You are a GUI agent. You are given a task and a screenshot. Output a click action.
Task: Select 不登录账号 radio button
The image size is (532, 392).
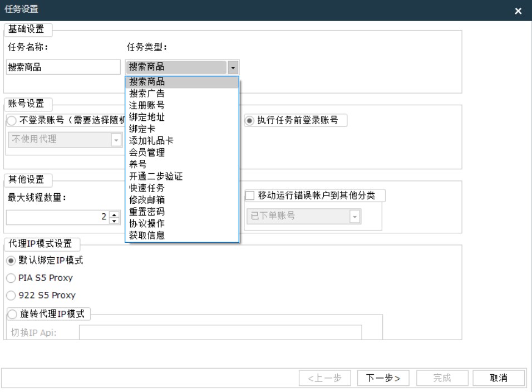point(12,120)
